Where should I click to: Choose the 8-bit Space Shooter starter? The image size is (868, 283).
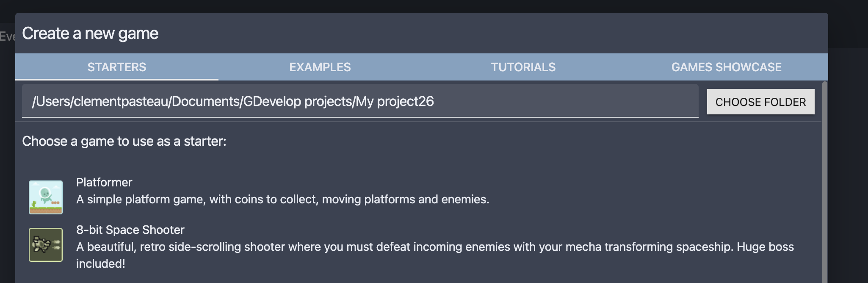click(x=130, y=230)
